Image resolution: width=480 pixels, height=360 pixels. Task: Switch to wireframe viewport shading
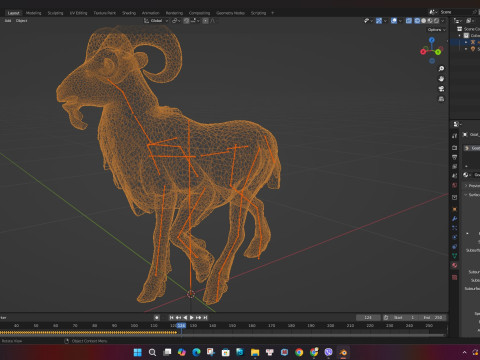point(417,21)
